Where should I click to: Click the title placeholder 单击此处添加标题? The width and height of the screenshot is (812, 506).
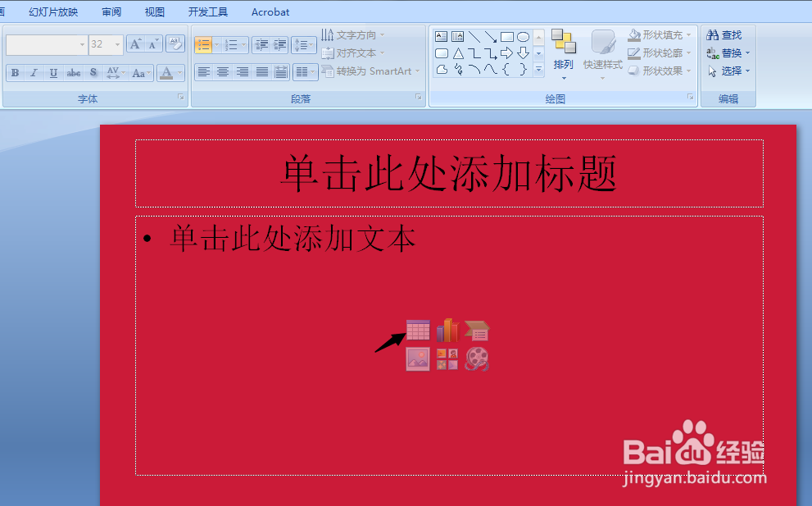pos(449,173)
